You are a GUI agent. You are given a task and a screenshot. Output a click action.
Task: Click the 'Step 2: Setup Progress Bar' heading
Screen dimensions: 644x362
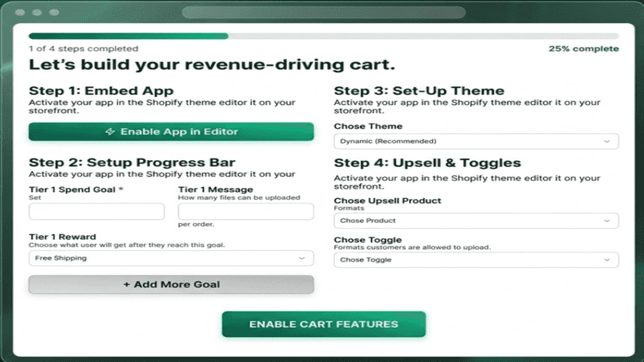(x=132, y=162)
